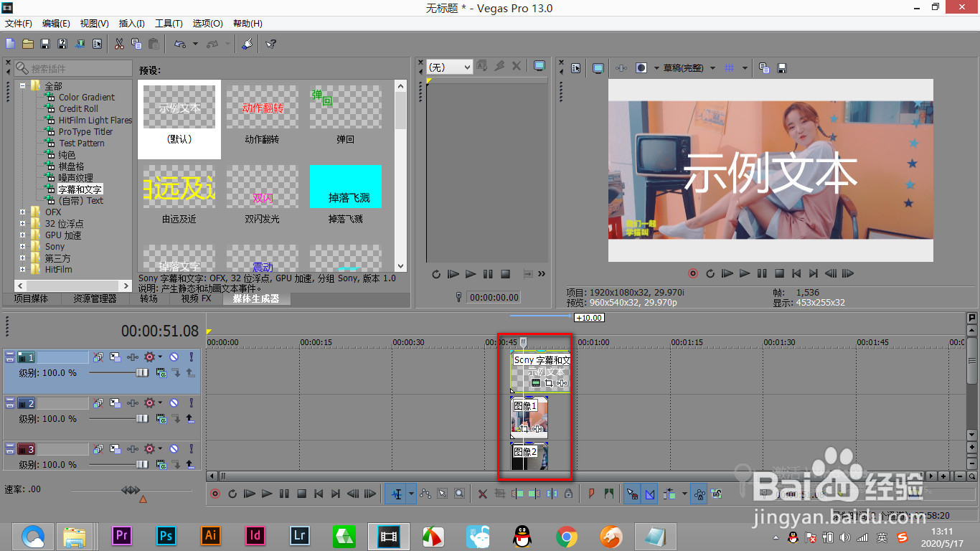Screen dimensions: 980x551
Task: Solo track 3 with exclamation button
Action: click(191, 448)
